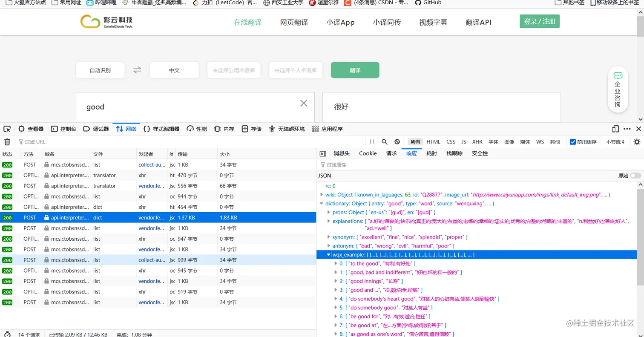The height and width of the screenshot is (337, 644).
Task: Expand the prons Object node
Action: tap(328, 212)
